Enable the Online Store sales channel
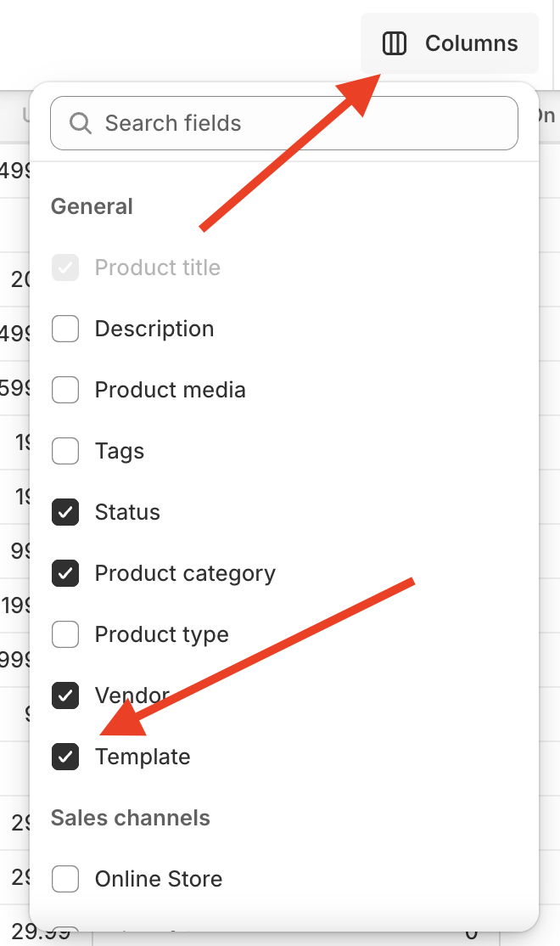This screenshot has height=946, width=560. pos(65,879)
